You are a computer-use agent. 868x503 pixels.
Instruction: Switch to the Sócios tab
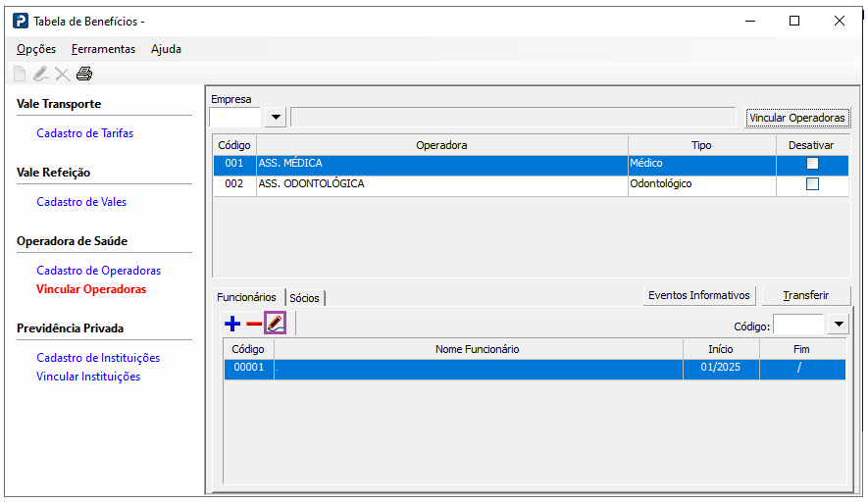tap(304, 298)
